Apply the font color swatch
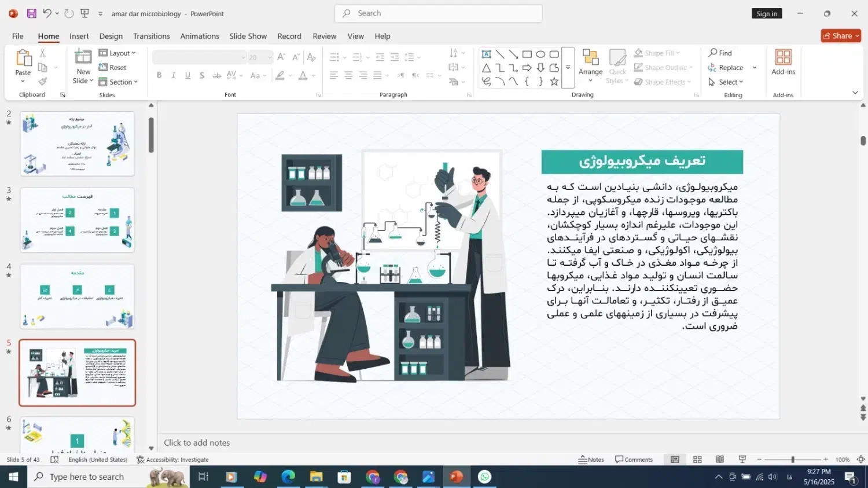This screenshot has width=868, height=488. 303,75
